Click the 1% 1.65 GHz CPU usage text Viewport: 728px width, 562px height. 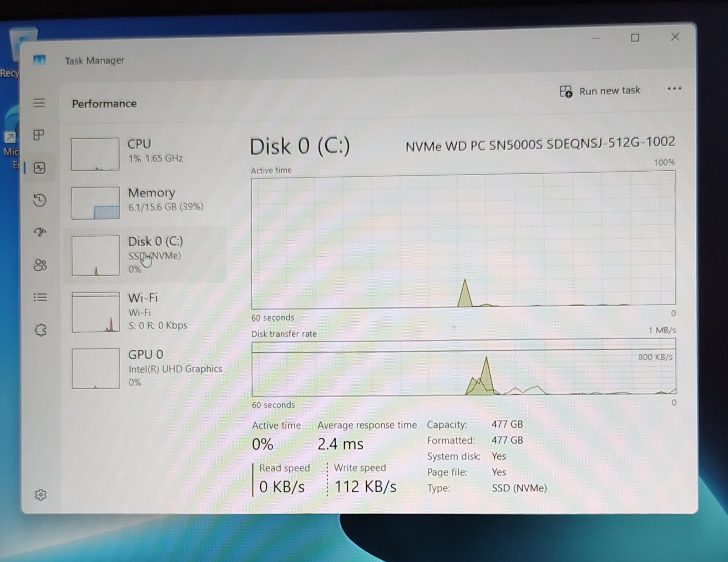(x=156, y=158)
